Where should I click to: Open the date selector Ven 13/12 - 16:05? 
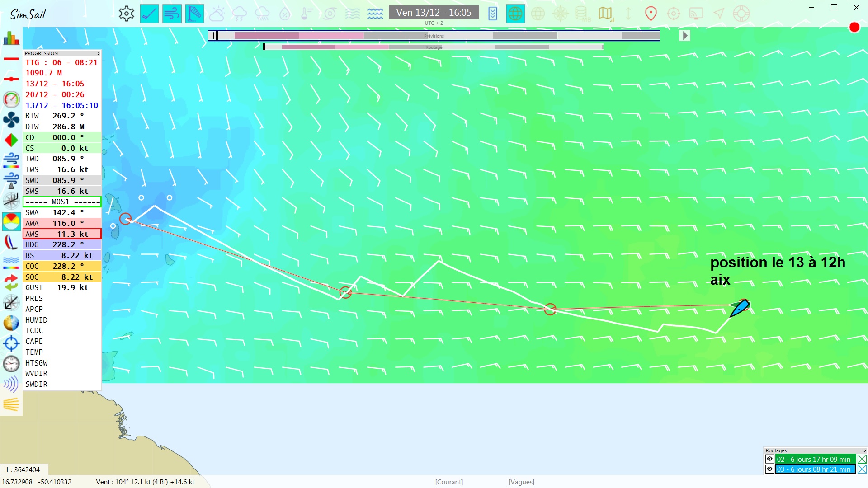434,13
